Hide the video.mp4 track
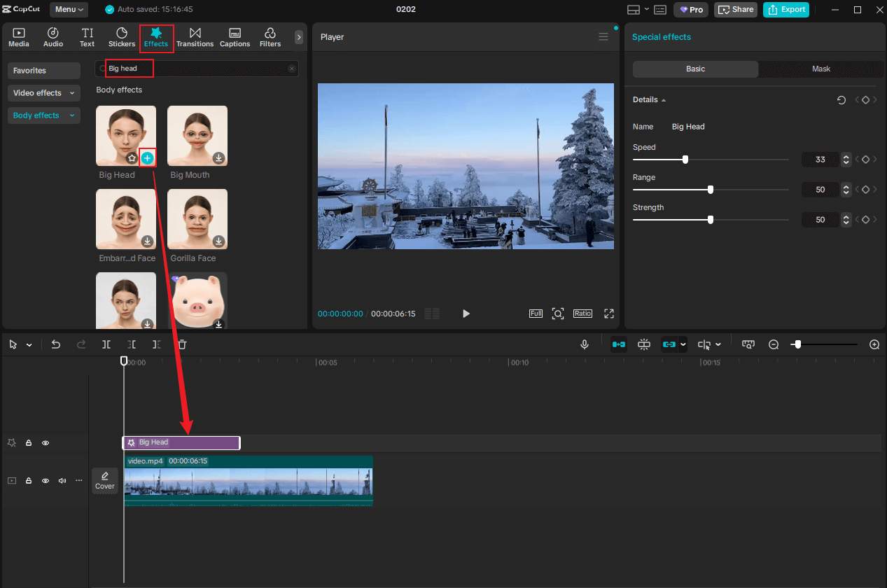This screenshot has width=887, height=588. tap(46, 480)
